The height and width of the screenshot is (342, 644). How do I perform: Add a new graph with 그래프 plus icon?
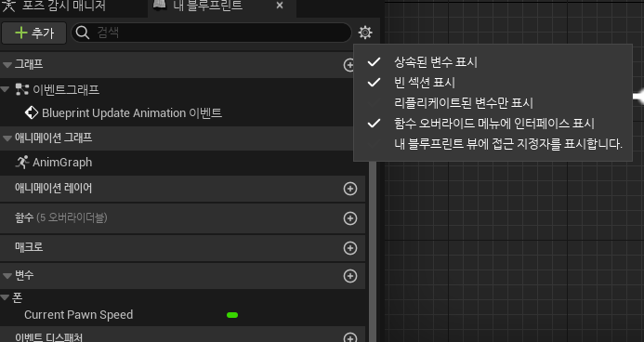[349, 65]
